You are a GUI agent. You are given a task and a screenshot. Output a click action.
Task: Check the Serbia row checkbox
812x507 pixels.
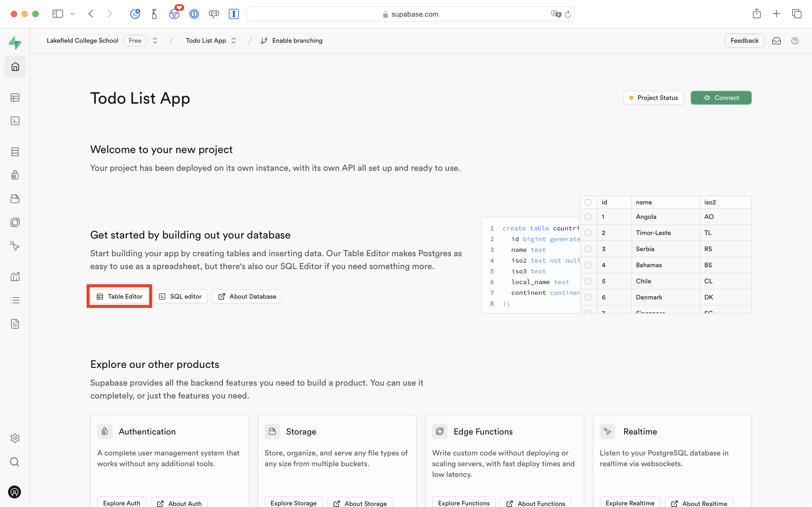[588, 249]
